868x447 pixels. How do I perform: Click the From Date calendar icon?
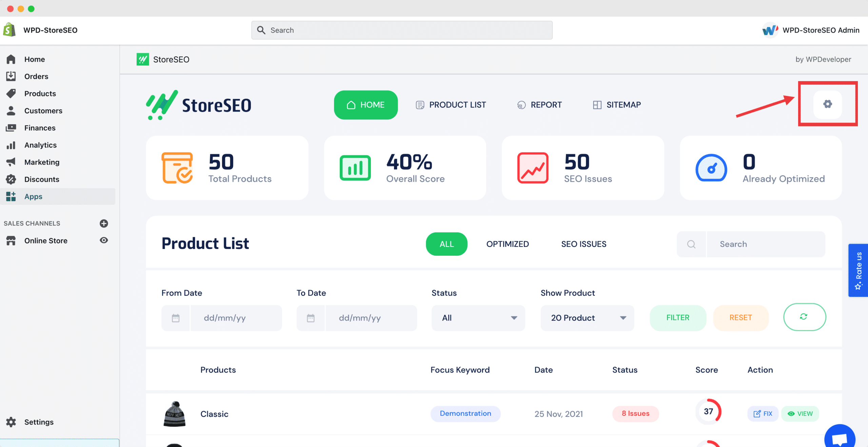tap(176, 318)
